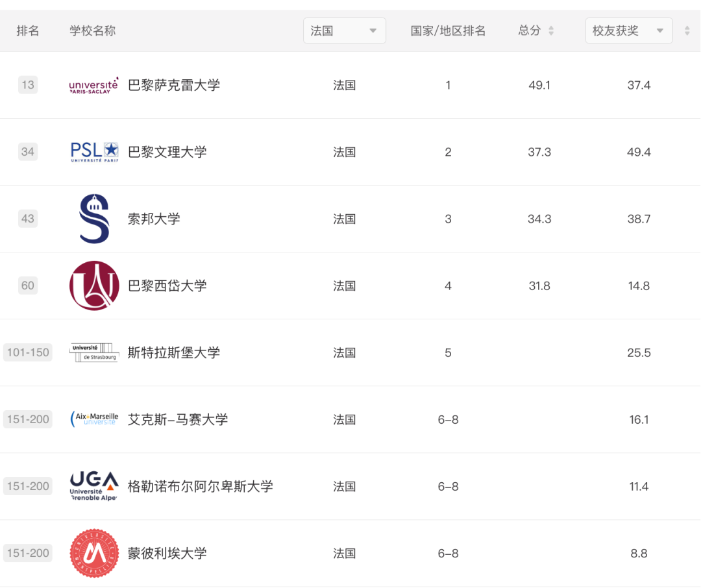Click the Aix-Marseille université logo
This screenshot has height=588, width=701.
(94, 419)
